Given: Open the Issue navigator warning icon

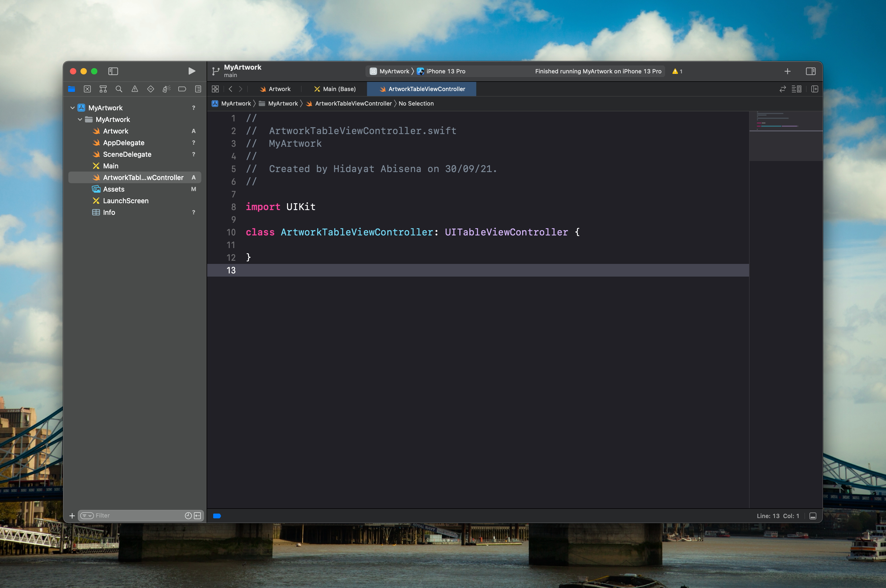Looking at the screenshot, I should point(135,89).
